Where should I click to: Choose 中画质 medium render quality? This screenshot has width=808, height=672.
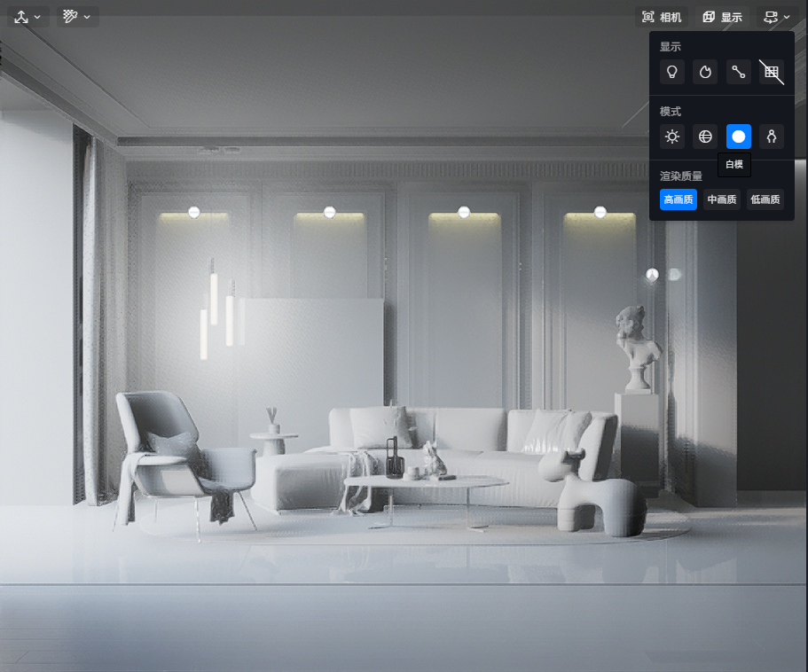pyautogui.click(x=721, y=199)
